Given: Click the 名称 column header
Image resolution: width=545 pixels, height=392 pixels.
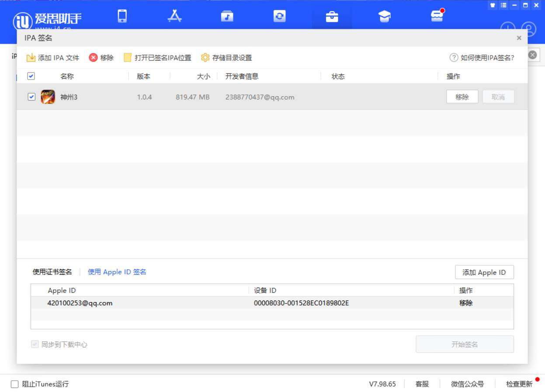Looking at the screenshot, I should coord(67,76).
